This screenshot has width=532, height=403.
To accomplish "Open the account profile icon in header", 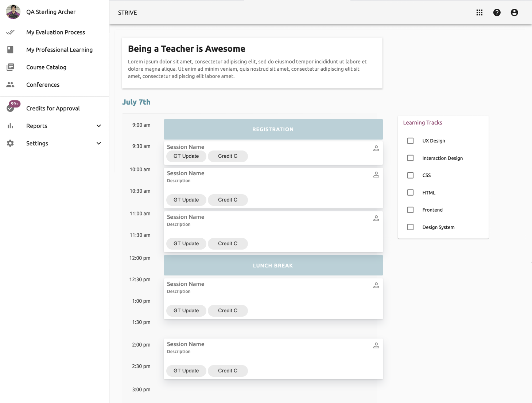I will [514, 12].
